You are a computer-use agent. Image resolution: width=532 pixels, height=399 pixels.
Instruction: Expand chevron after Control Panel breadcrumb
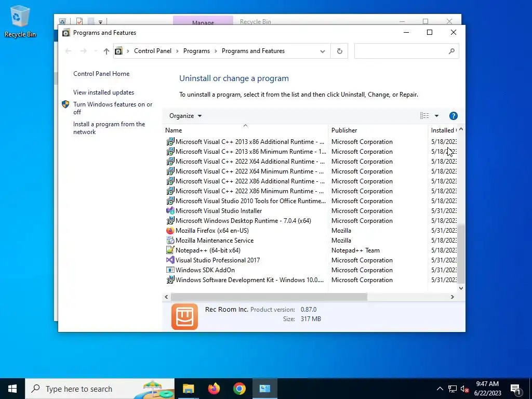coord(177,51)
